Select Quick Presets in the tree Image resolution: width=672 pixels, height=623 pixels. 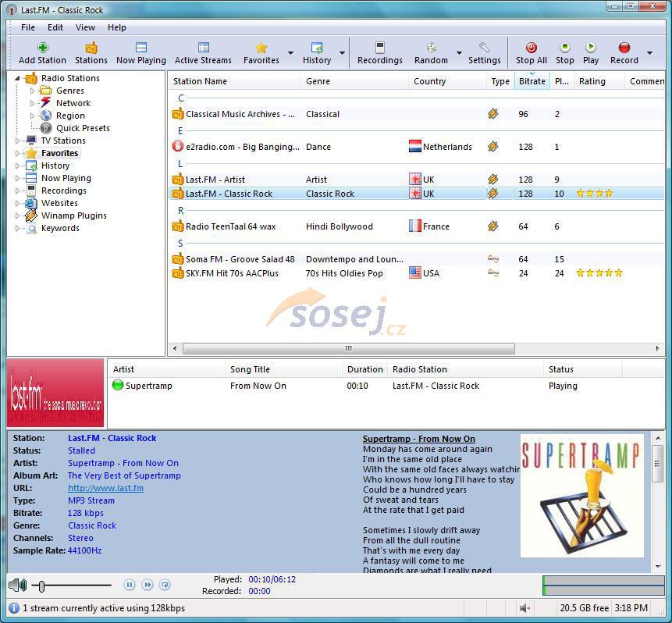(x=83, y=128)
